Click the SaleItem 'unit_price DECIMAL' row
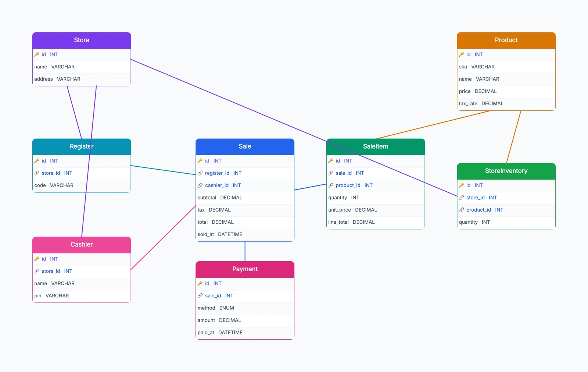Viewport: 588px width, 372px height. [376, 210]
